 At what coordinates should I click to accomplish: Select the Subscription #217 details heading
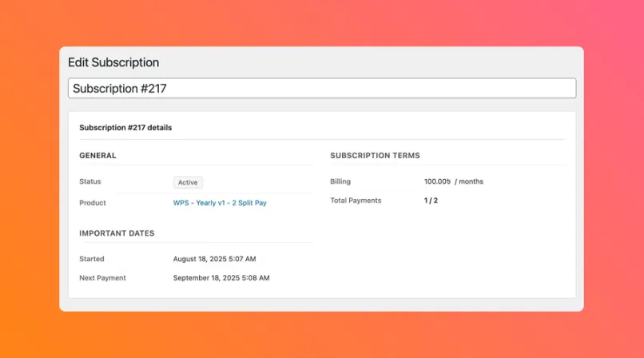[x=125, y=128]
